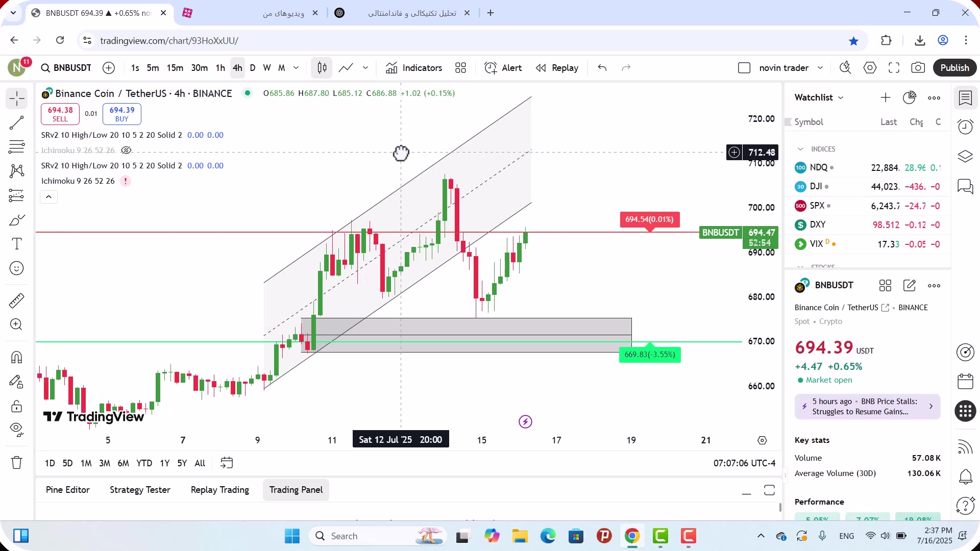Expand the timeframe interval dropdown
This screenshot has height=551, width=980.
click(x=296, y=68)
